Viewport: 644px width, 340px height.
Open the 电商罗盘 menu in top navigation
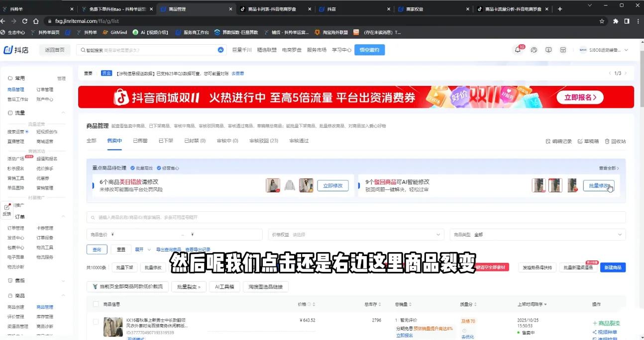click(x=292, y=50)
